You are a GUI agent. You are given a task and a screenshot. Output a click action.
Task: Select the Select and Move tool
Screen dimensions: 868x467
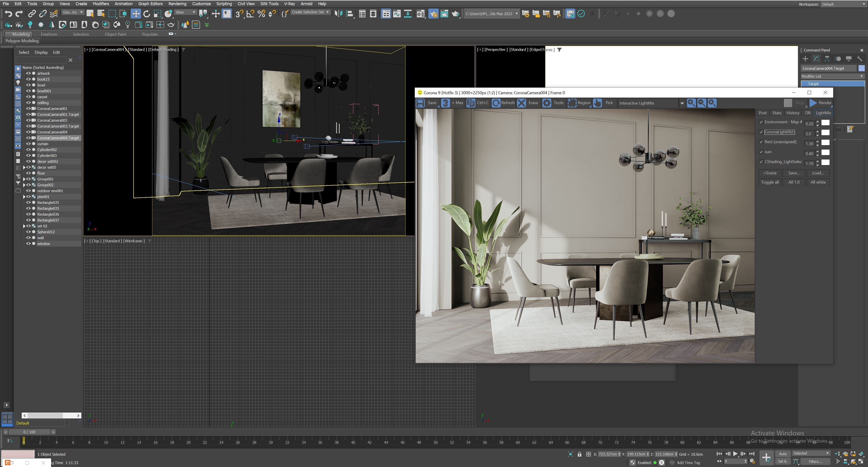click(136, 14)
